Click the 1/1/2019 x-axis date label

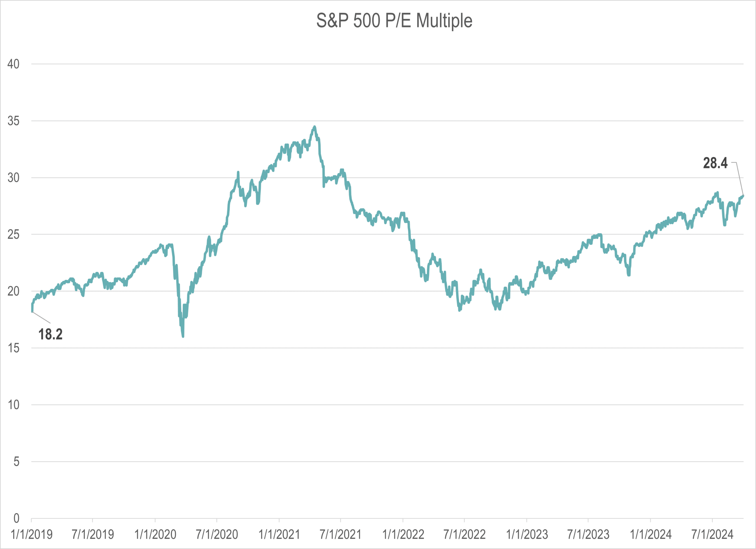click(32, 535)
